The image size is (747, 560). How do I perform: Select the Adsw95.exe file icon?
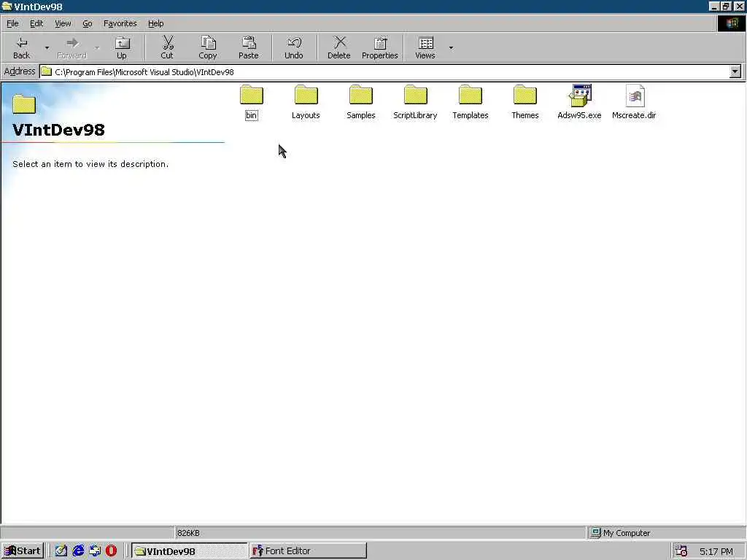tap(580, 96)
